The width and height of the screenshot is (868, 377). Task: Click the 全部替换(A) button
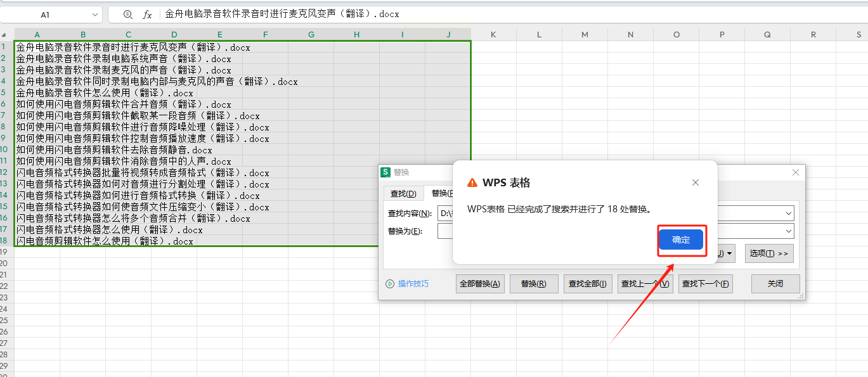(x=480, y=284)
